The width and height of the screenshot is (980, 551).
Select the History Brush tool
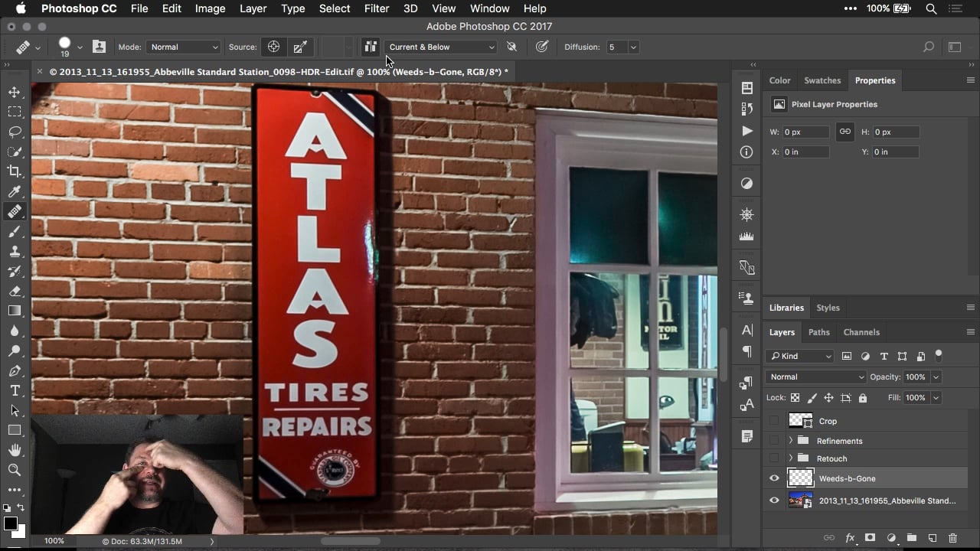[x=15, y=271]
